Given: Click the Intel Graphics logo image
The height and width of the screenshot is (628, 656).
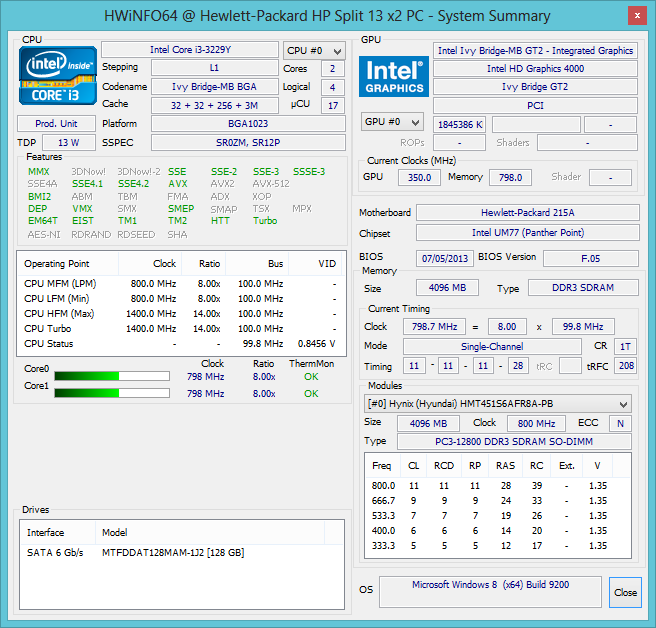Looking at the screenshot, I should coord(394,77).
